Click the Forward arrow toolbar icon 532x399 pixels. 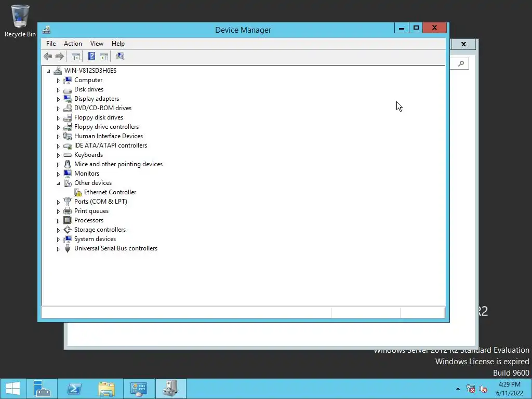click(59, 56)
